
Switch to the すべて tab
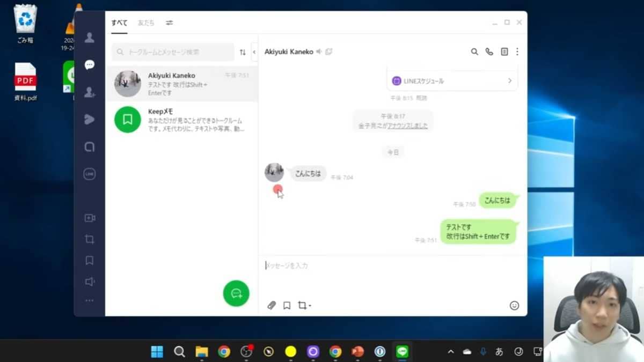(x=119, y=23)
